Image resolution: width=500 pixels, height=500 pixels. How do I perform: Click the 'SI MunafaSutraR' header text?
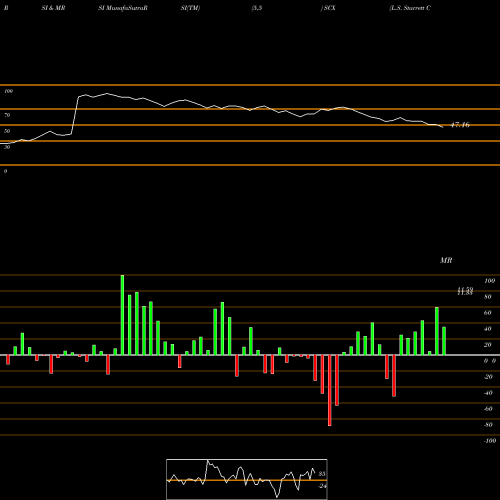tap(123, 8)
